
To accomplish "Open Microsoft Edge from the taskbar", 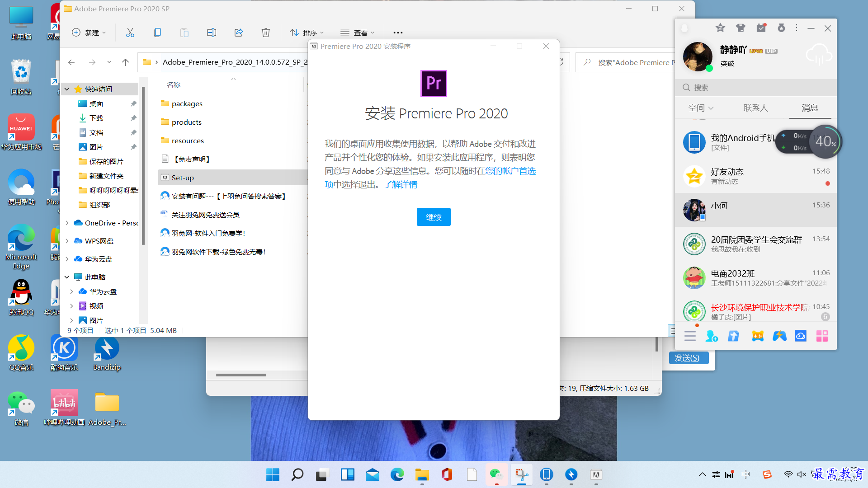I will point(397,475).
